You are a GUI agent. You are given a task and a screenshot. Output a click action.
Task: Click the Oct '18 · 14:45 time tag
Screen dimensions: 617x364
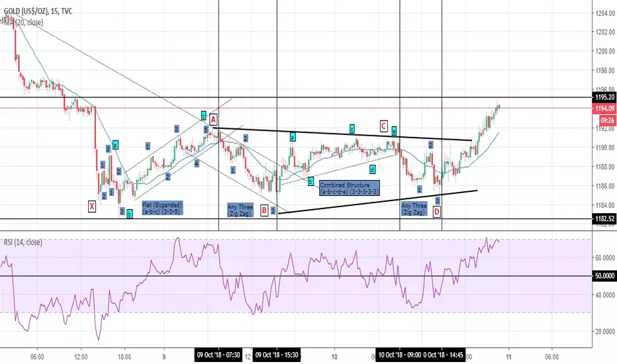point(444,355)
